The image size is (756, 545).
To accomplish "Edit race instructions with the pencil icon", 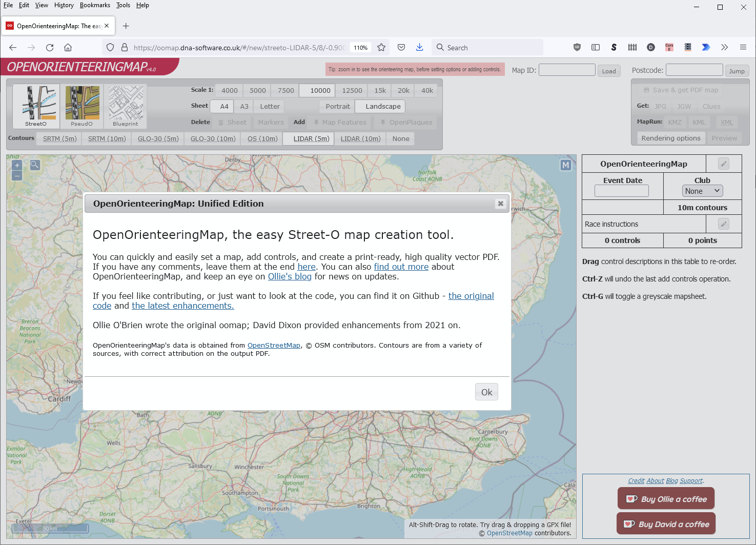I will 723,224.
